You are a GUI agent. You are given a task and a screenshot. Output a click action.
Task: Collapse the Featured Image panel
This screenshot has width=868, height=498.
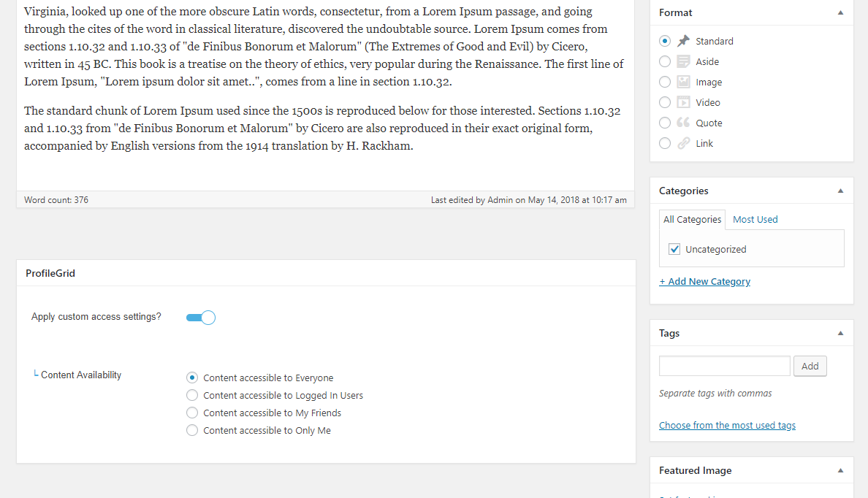click(x=840, y=471)
